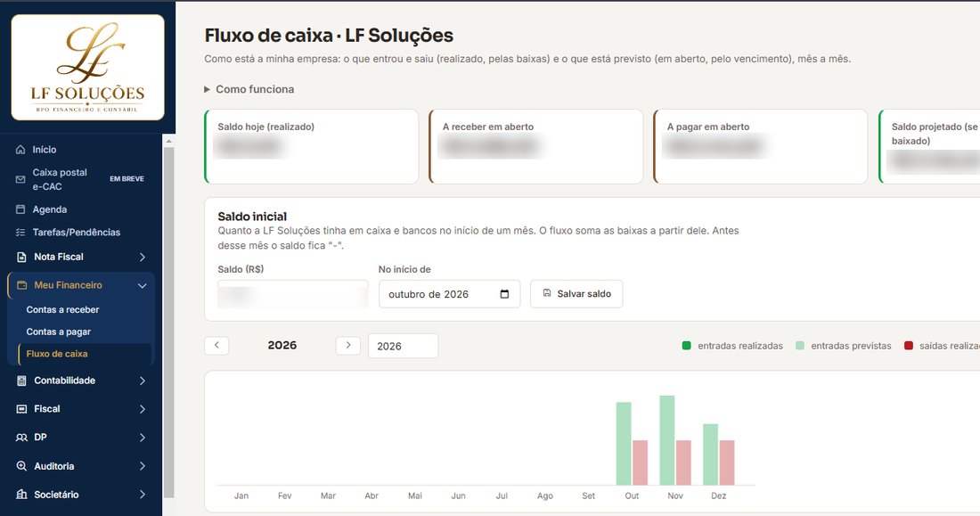
Task: Click the 'entradas previstas' legend label
Action: tap(851, 346)
